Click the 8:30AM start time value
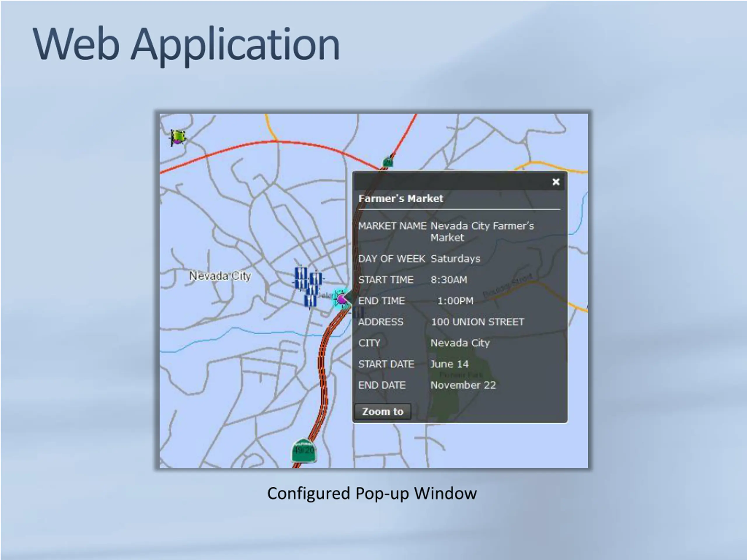The image size is (747, 560). 449,279
